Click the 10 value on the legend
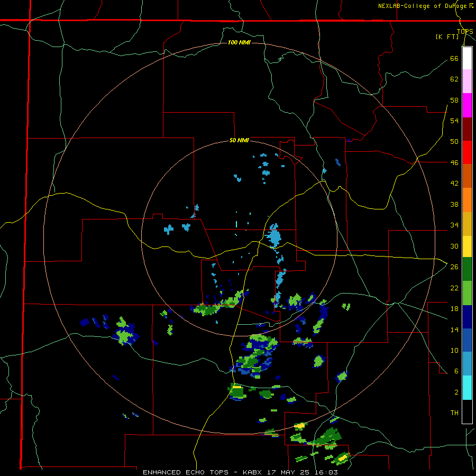The height and width of the screenshot is (476, 476). pos(454,350)
